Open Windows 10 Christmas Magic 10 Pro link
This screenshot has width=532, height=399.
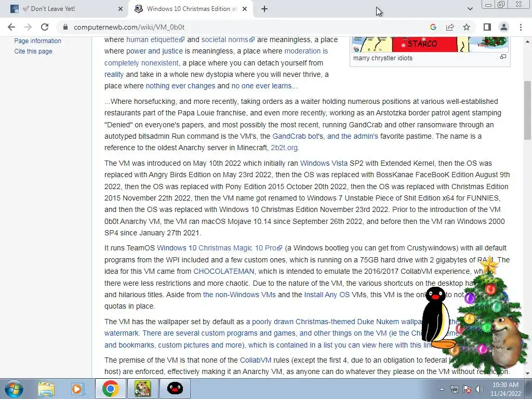220,248
